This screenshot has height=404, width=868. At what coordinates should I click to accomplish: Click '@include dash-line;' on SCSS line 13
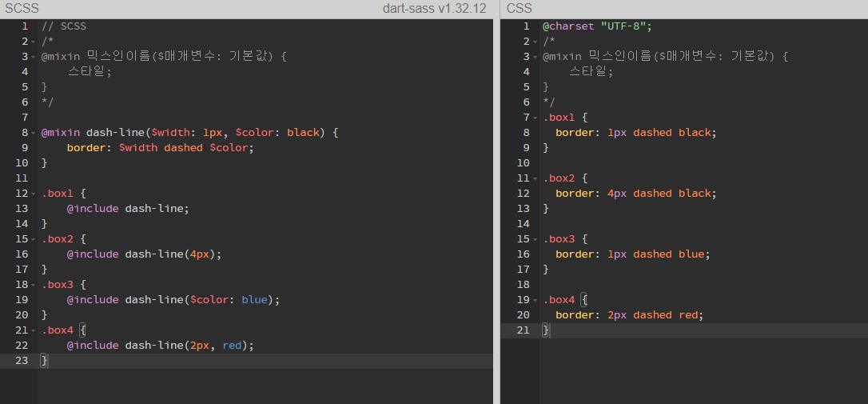(x=129, y=208)
